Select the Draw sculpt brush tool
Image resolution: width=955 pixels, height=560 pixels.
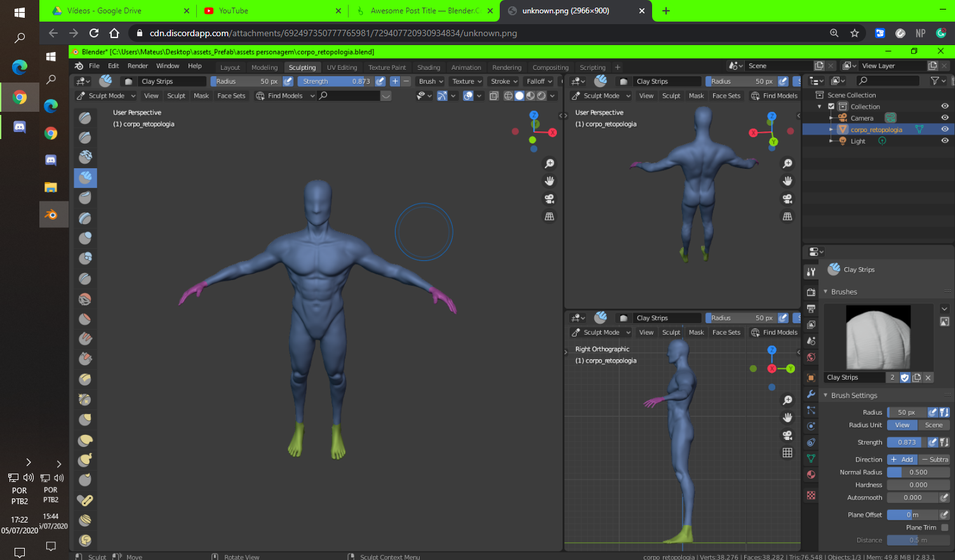point(85,117)
